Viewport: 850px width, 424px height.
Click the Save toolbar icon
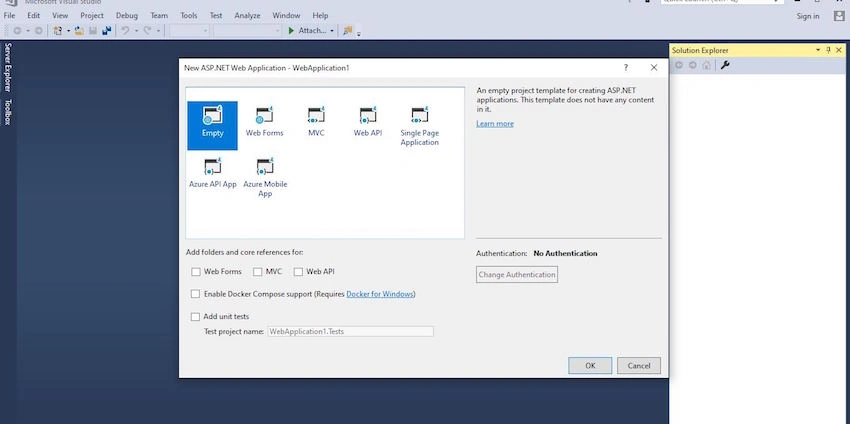(x=93, y=31)
